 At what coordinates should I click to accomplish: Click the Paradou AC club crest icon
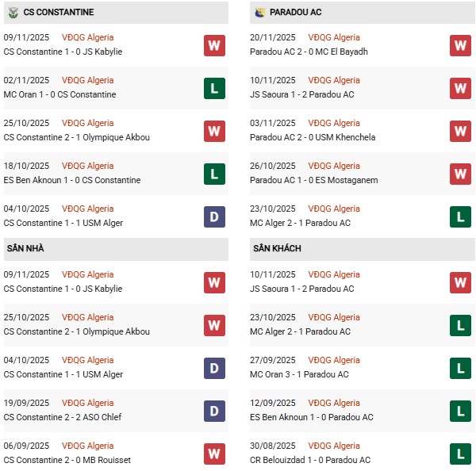[x=259, y=13]
